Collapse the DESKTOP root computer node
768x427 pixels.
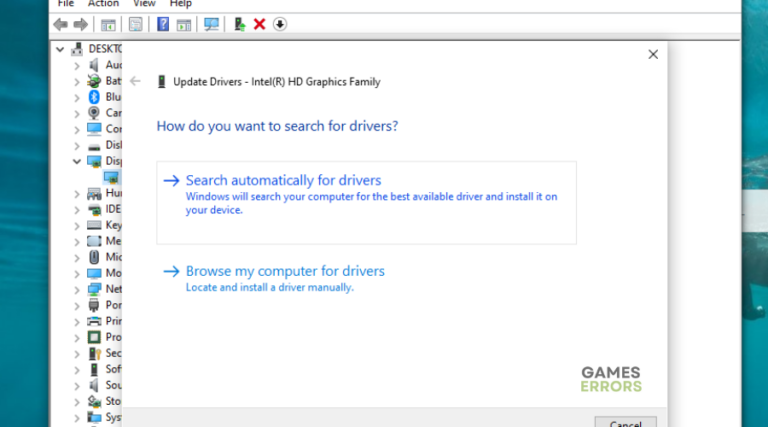(x=62, y=48)
